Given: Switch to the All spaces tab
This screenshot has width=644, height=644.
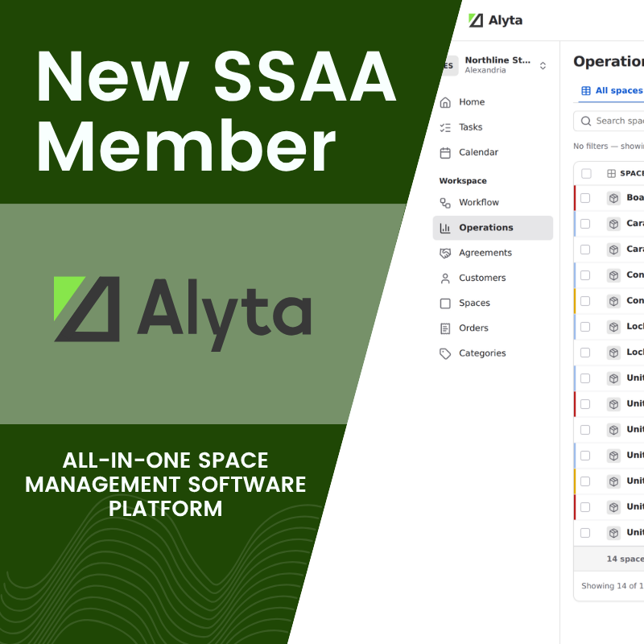Looking at the screenshot, I should (x=612, y=91).
